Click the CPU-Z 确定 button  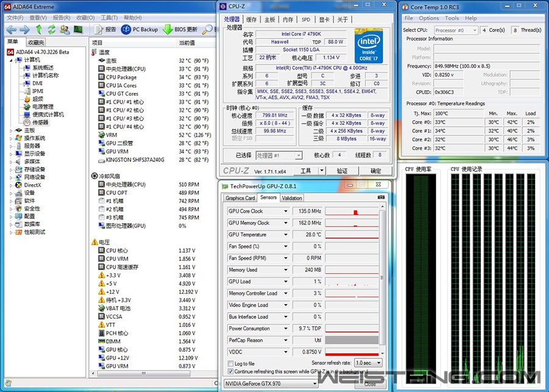click(376, 171)
